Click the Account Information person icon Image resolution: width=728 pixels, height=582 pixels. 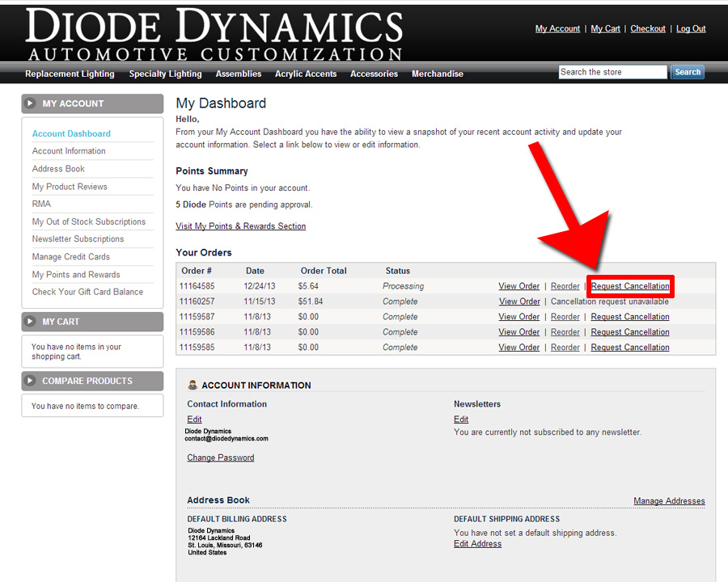coord(193,385)
